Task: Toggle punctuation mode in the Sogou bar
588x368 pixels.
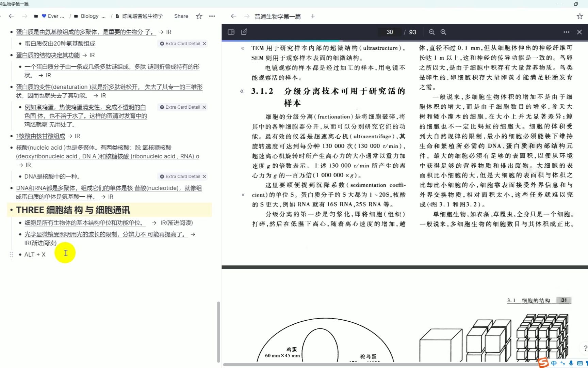Action: pos(563,363)
